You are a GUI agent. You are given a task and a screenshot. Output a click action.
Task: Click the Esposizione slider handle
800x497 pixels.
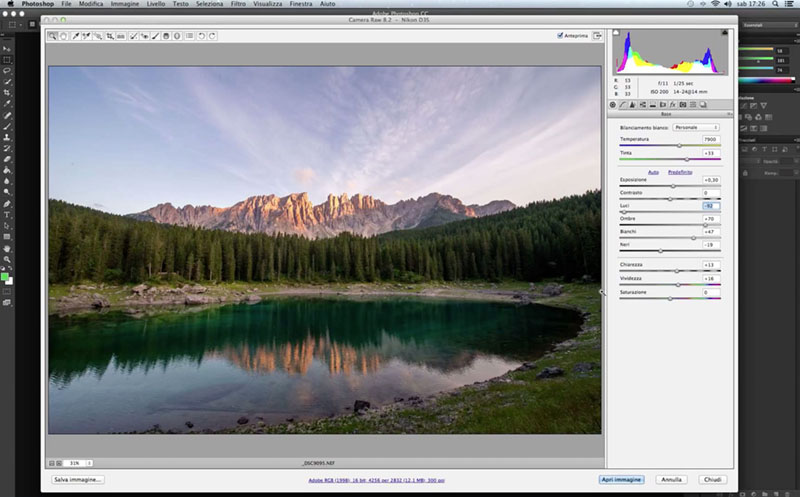[673, 186]
